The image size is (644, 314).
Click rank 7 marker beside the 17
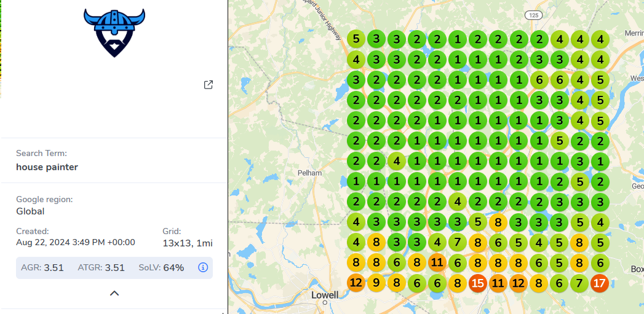[x=579, y=283]
